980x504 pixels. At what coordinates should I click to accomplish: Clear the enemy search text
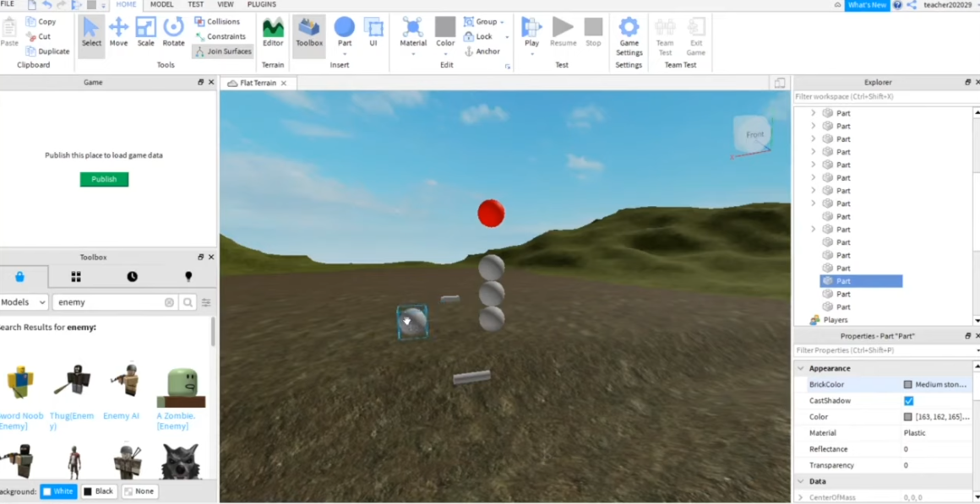tap(169, 302)
